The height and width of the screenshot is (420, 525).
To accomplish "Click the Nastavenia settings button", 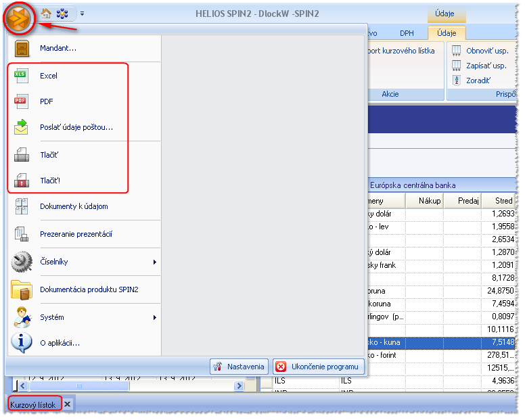I will [239, 367].
